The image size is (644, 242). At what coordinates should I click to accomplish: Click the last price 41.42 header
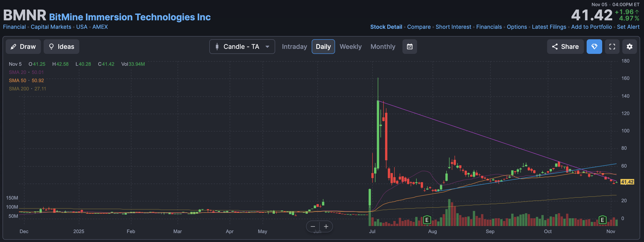(591, 15)
